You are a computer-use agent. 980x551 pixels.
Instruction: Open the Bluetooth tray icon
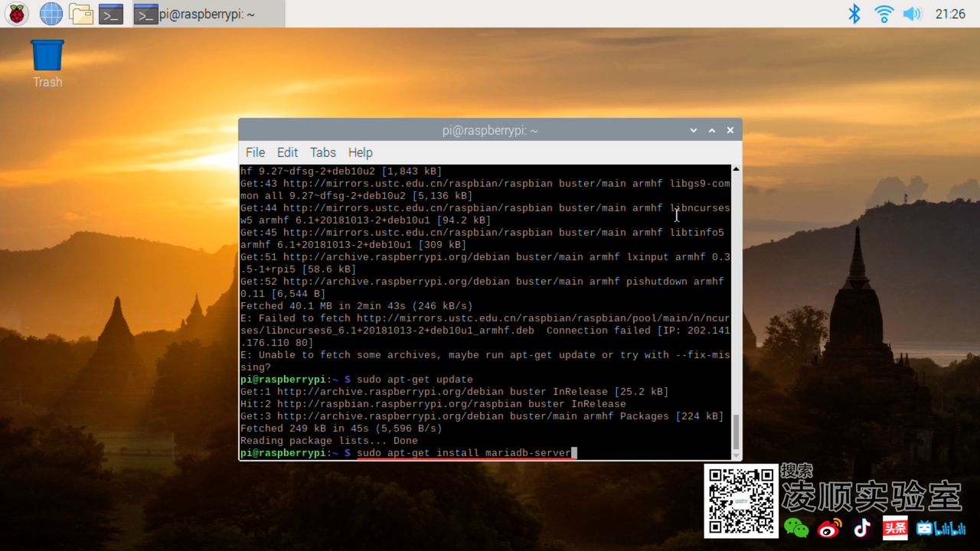pyautogui.click(x=854, y=14)
